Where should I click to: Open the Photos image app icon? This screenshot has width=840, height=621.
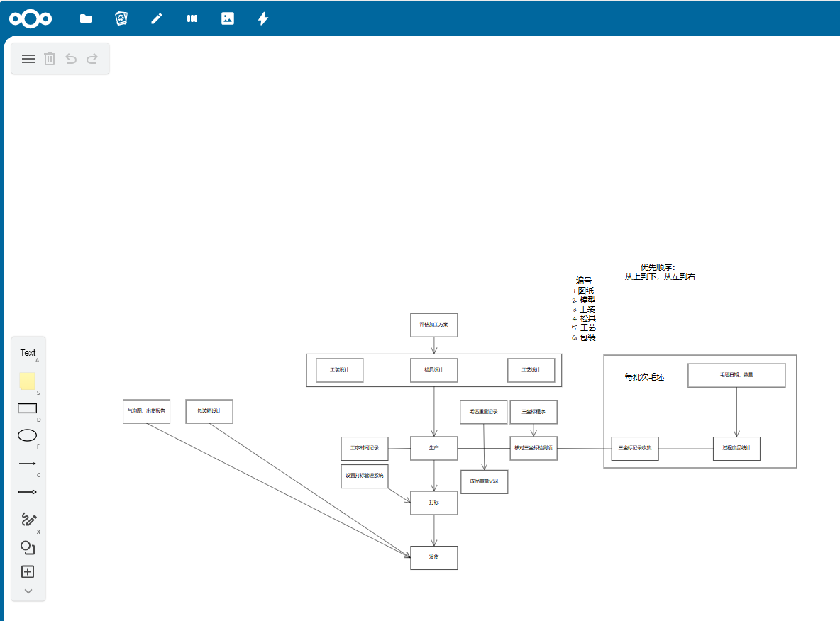tap(228, 19)
